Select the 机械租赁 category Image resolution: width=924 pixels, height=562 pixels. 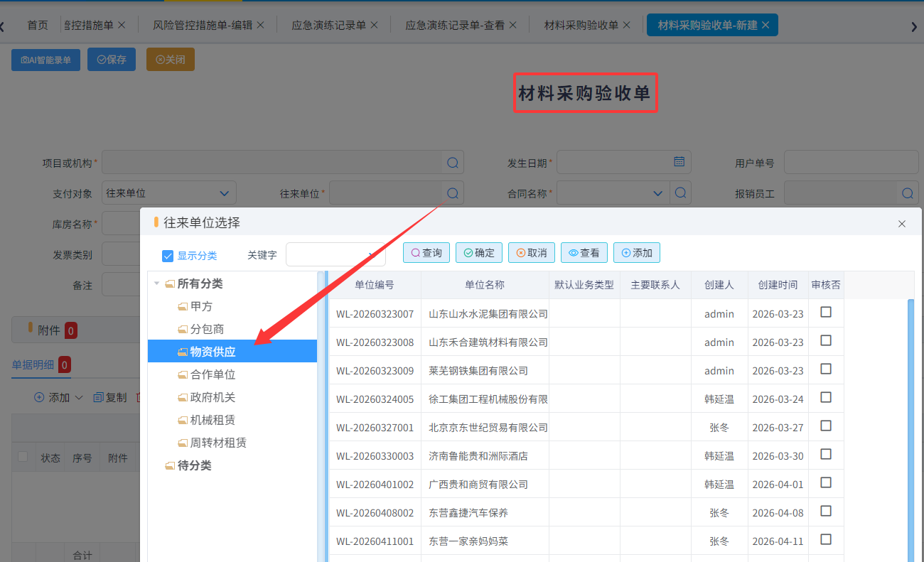[213, 420]
